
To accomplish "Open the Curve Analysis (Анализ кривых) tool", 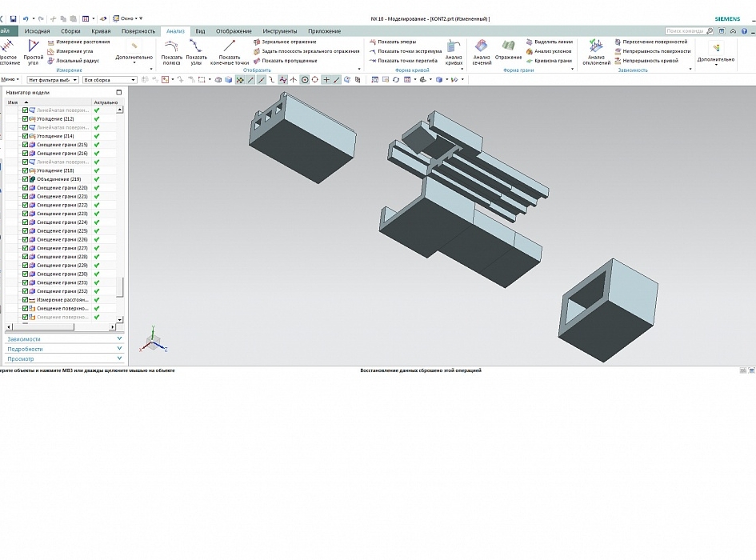I will point(454,51).
